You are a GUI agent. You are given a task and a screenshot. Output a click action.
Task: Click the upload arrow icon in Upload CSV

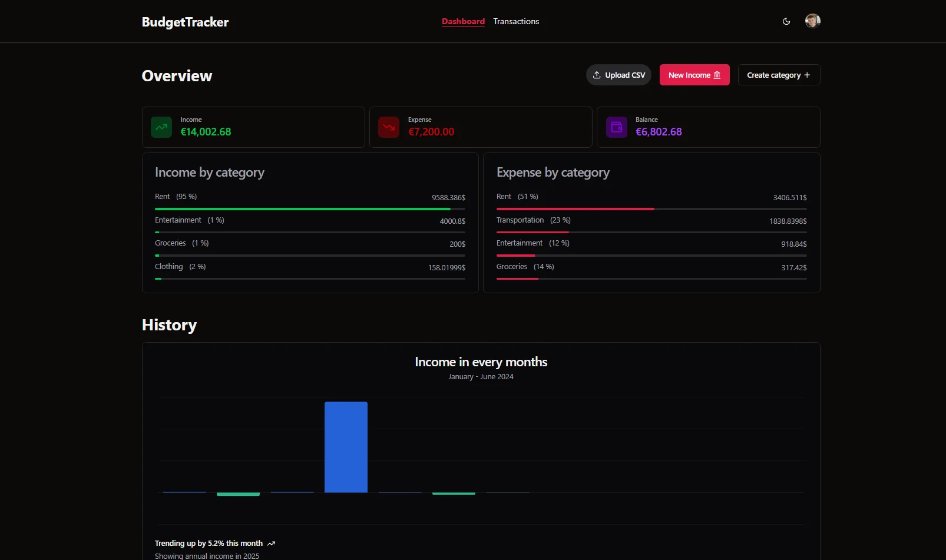coord(597,75)
